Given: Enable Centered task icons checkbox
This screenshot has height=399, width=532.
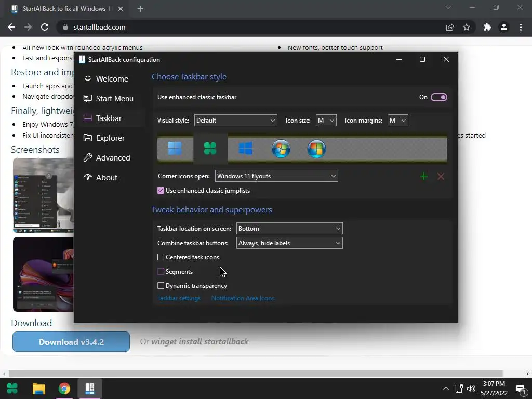Looking at the screenshot, I should pyautogui.click(x=161, y=257).
